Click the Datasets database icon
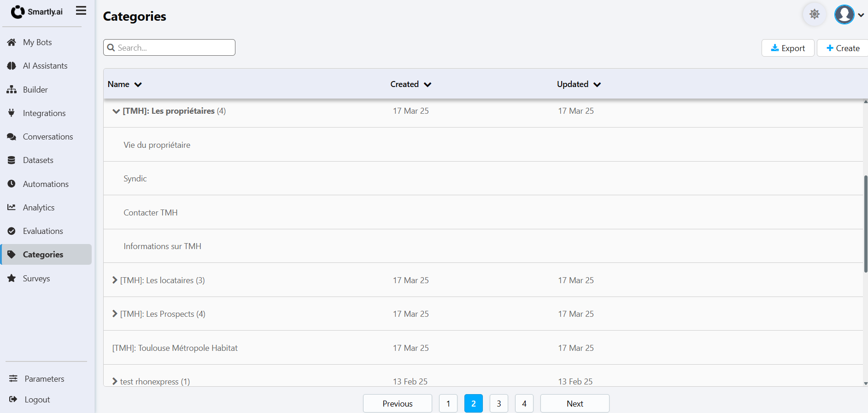Image resolution: width=868 pixels, height=413 pixels. click(x=12, y=160)
